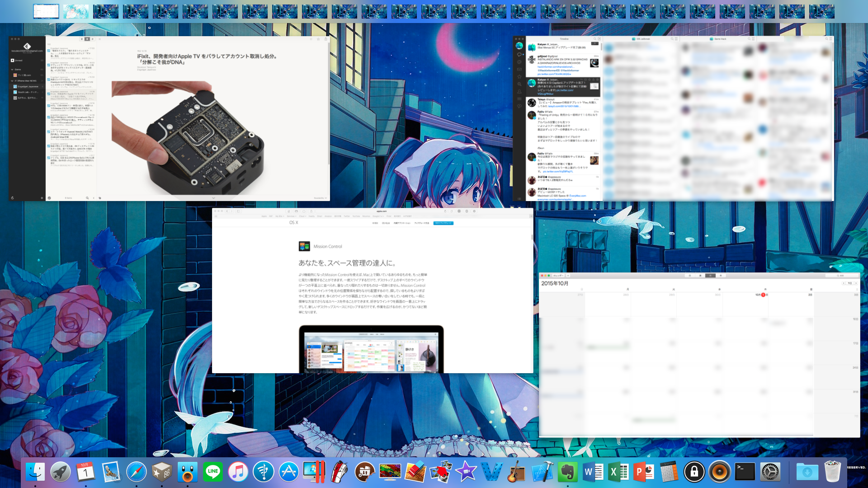Open iTunes music icon in Dock
The width and height of the screenshot is (868, 488).
[x=238, y=472]
